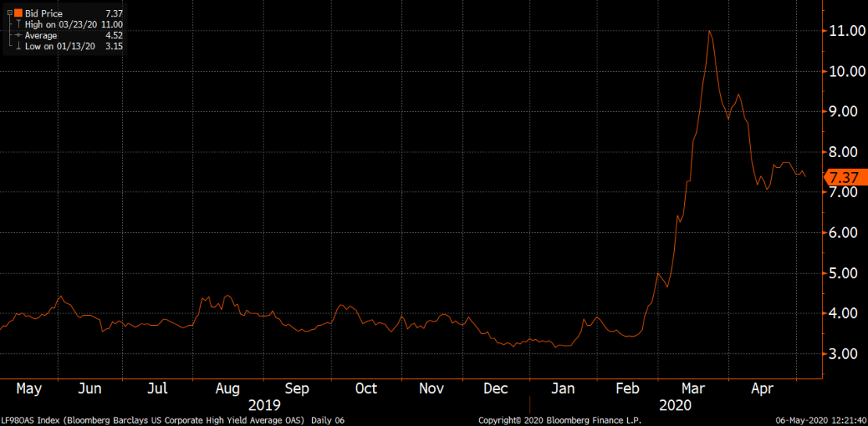Click the Copyright 2020 Bloomberg Finance text

(x=559, y=421)
